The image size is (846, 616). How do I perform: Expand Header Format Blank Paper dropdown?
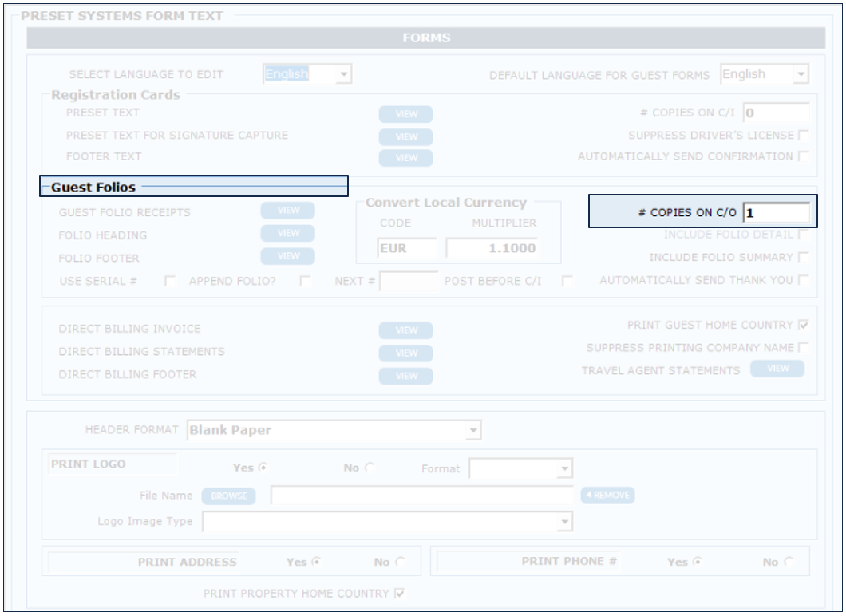(473, 431)
